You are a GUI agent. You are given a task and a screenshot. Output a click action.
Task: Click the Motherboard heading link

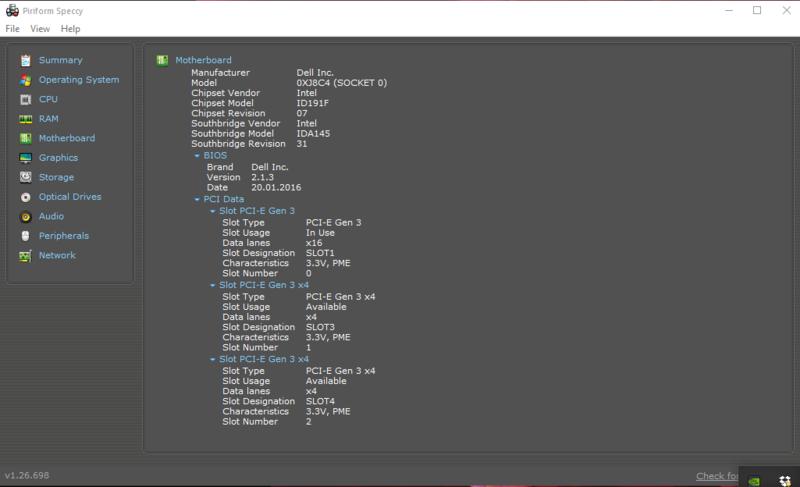(203, 60)
